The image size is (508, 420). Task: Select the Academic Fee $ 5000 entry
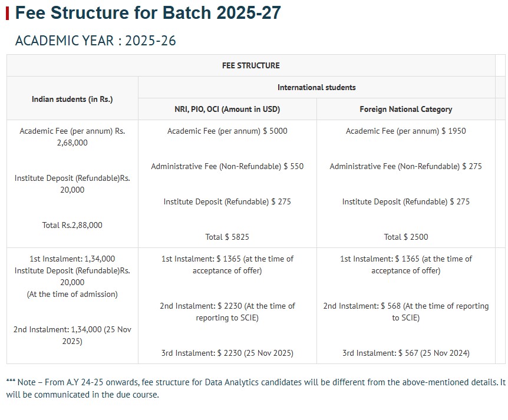coord(227,131)
